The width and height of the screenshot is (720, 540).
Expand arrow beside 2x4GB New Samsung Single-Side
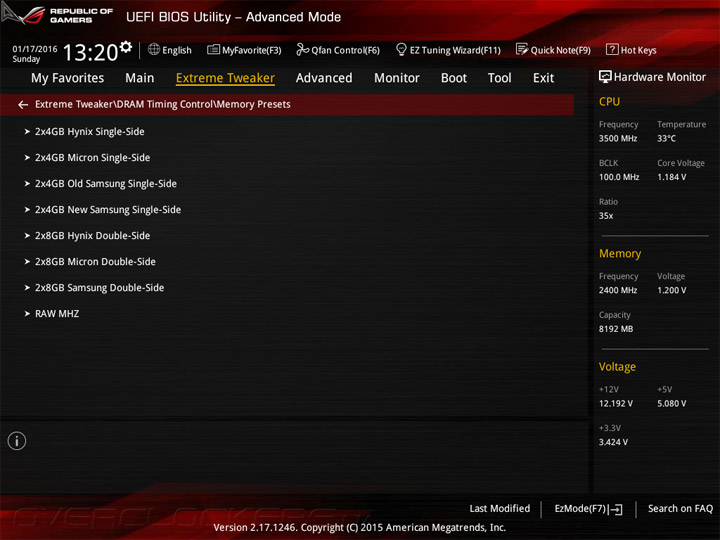(x=27, y=209)
